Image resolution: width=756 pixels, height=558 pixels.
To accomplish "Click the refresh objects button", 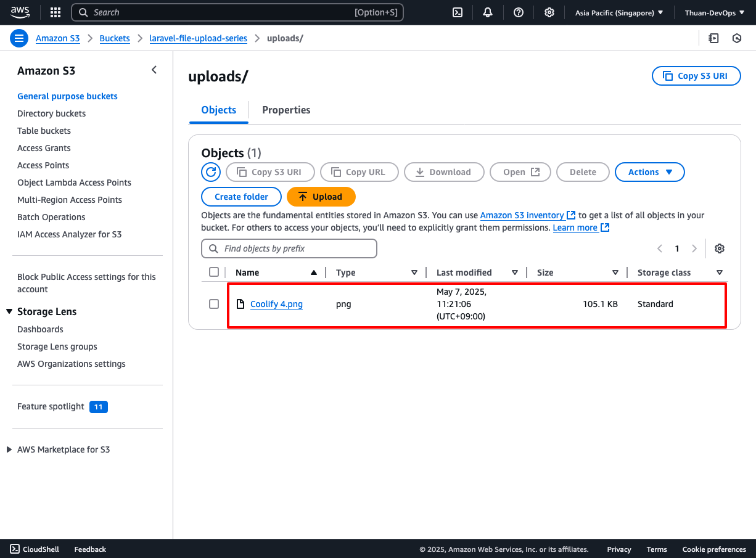I will point(211,172).
